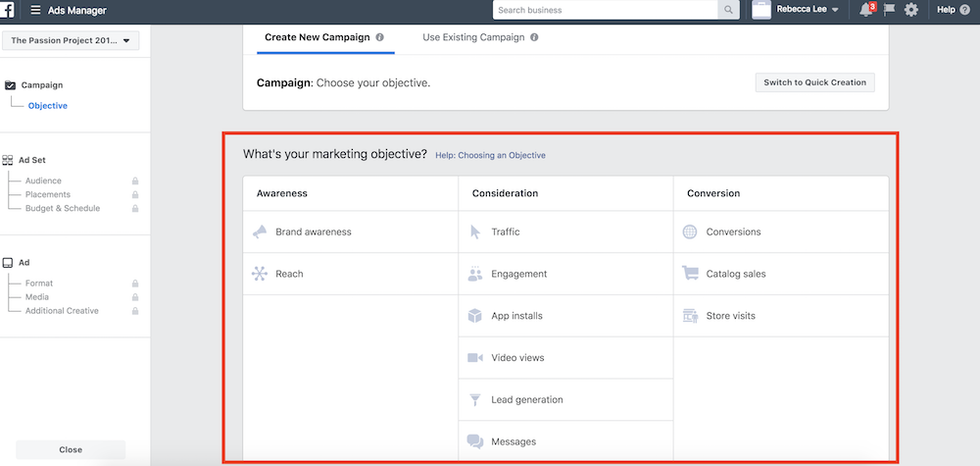Click the Store visits shop icon
Viewport: 980px width, 466px height.
click(x=690, y=316)
